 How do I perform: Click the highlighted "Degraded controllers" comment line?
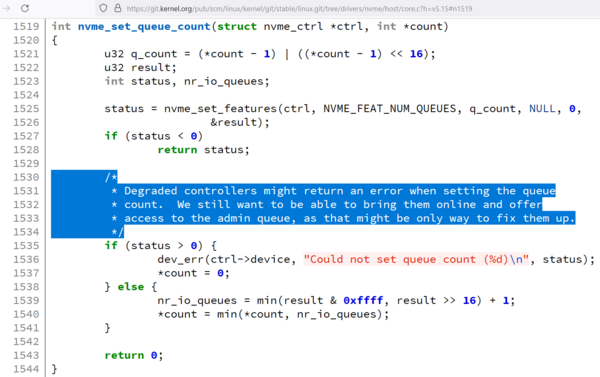pyautogui.click(x=333, y=191)
